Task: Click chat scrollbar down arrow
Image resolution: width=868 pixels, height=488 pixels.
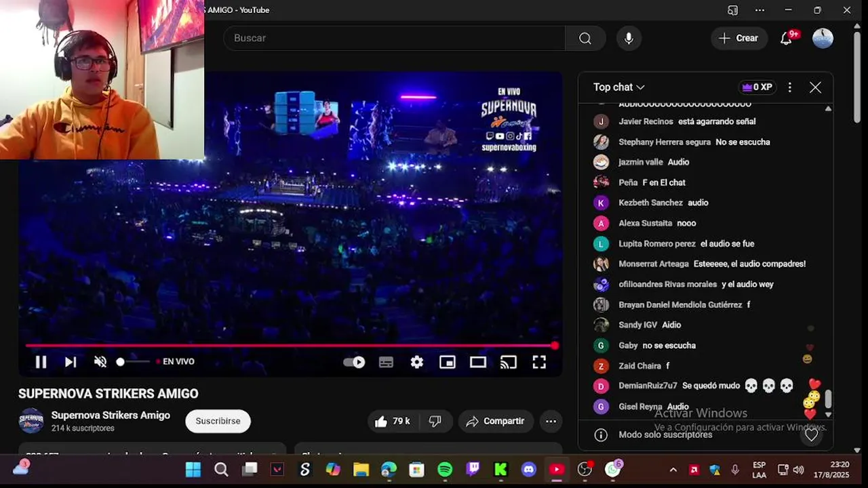Action: click(828, 414)
